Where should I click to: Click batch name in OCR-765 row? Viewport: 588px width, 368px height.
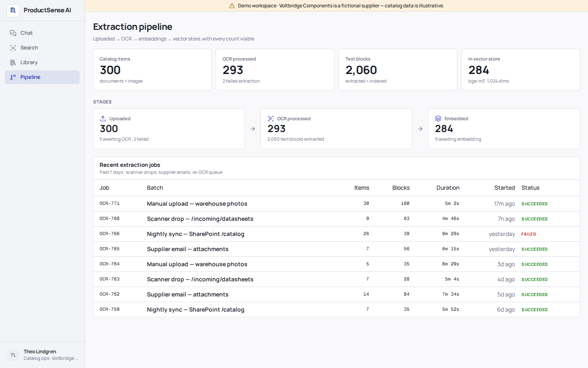tap(188, 249)
